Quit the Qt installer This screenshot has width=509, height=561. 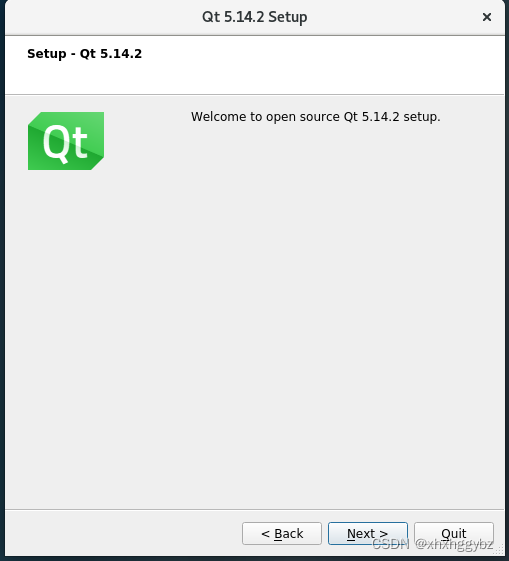454,533
